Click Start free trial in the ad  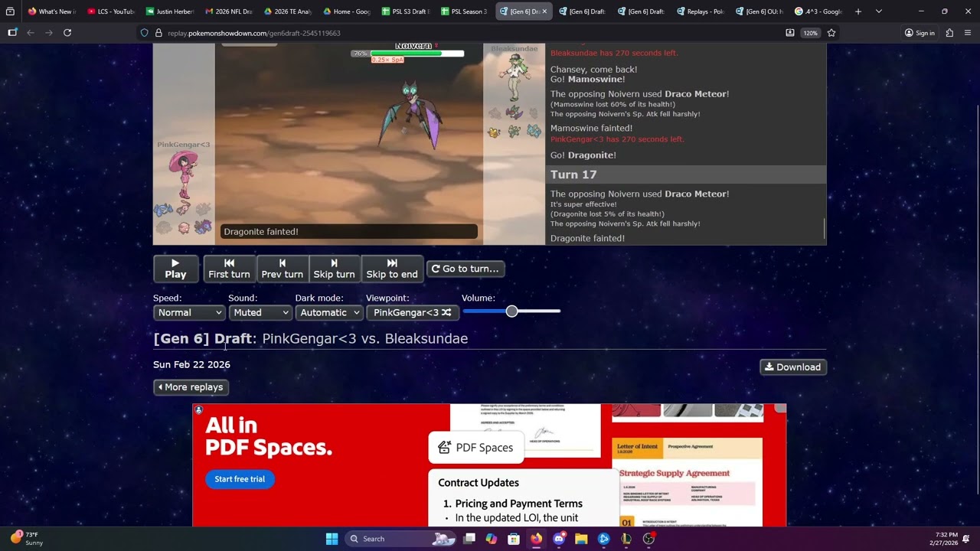click(240, 479)
